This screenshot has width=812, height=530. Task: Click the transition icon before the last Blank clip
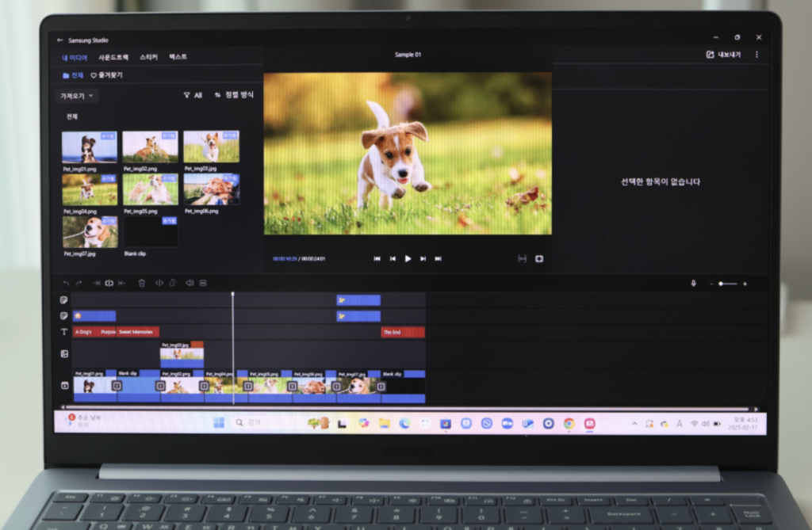[x=381, y=387]
